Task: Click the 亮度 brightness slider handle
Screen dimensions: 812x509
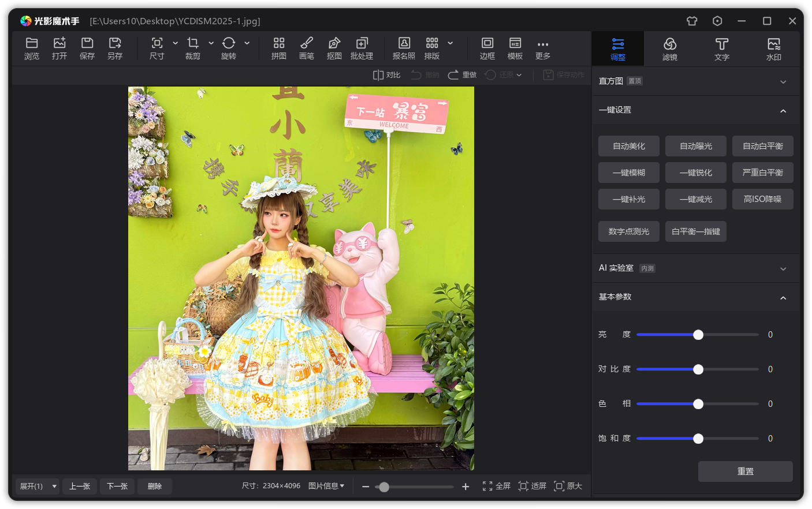Action: [698, 335]
